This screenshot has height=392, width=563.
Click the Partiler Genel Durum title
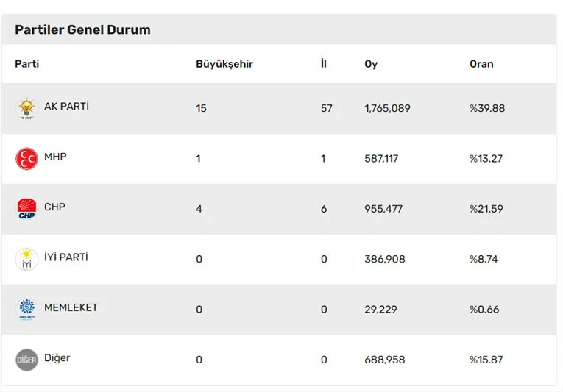point(82,30)
